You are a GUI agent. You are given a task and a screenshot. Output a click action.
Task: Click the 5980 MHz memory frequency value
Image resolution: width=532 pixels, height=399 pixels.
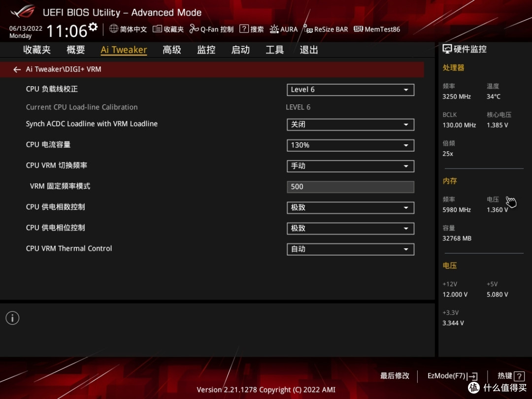point(457,210)
